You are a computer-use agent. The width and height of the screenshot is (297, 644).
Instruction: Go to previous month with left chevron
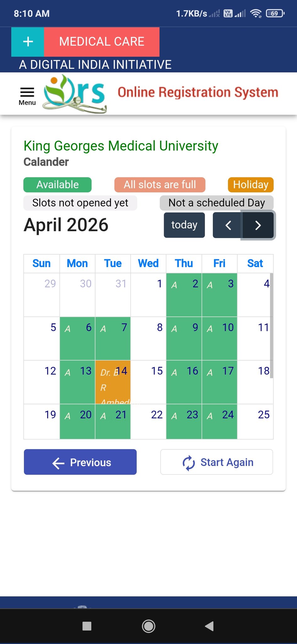tap(228, 225)
